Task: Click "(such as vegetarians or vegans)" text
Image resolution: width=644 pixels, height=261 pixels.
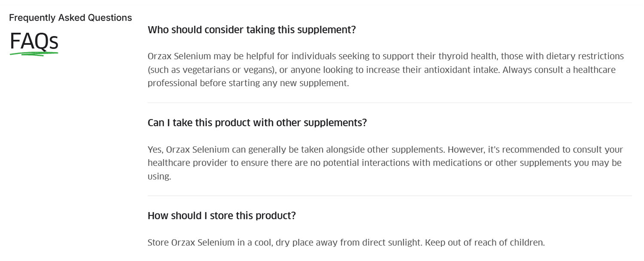Action: [x=212, y=70]
